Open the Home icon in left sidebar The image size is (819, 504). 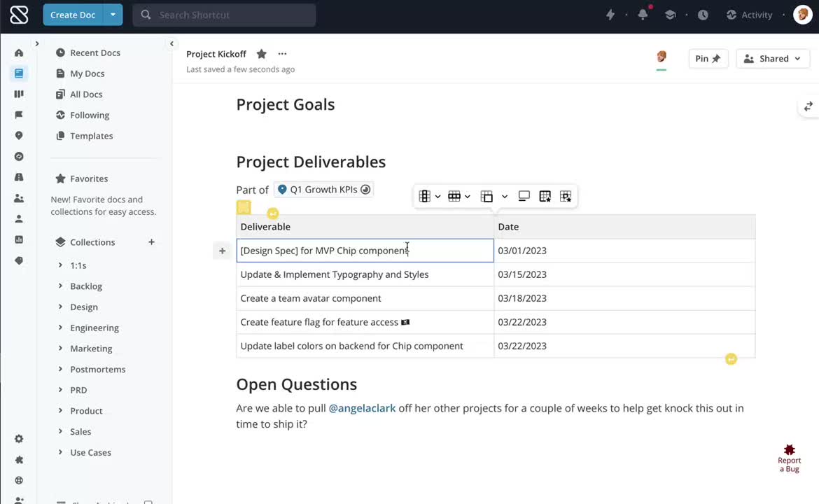coord(19,52)
